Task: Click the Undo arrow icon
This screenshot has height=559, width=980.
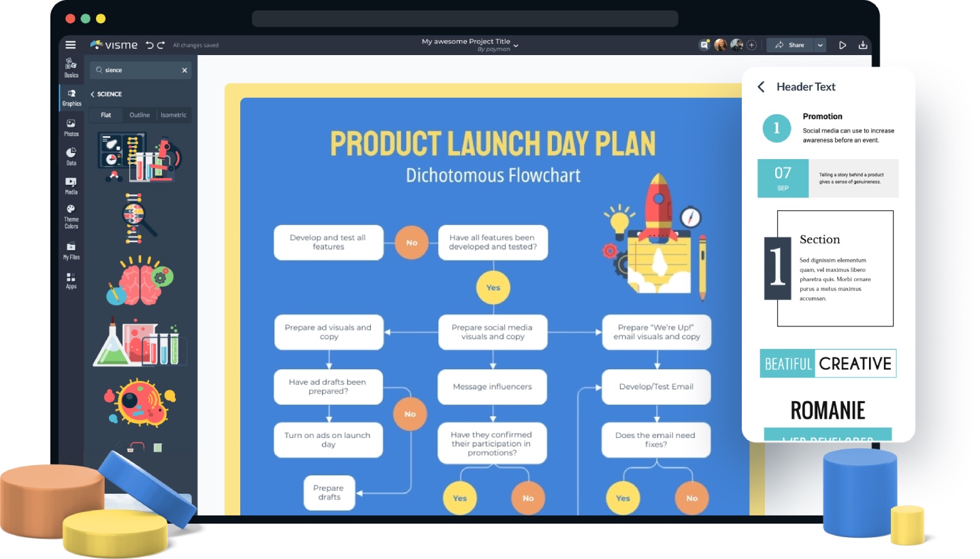Action: coord(150,45)
